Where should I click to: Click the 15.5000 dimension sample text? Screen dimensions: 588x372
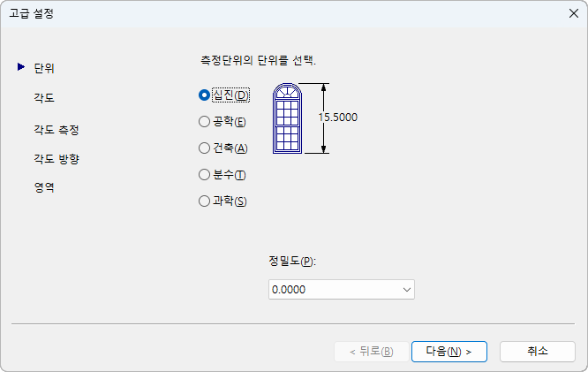pos(338,118)
